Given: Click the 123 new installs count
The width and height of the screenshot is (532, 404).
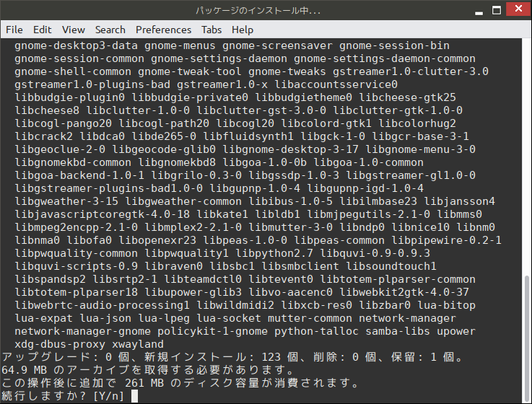Looking at the screenshot, I should point(271,357).
